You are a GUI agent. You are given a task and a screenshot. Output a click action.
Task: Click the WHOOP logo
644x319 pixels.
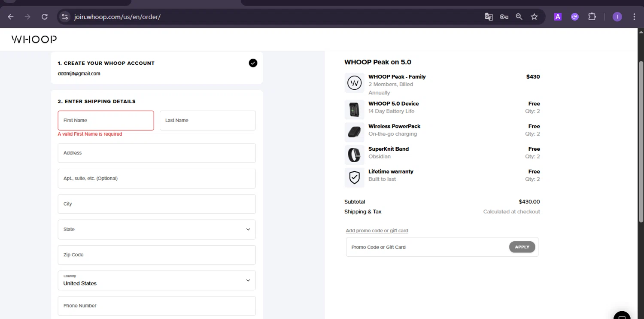coord(34,39)
